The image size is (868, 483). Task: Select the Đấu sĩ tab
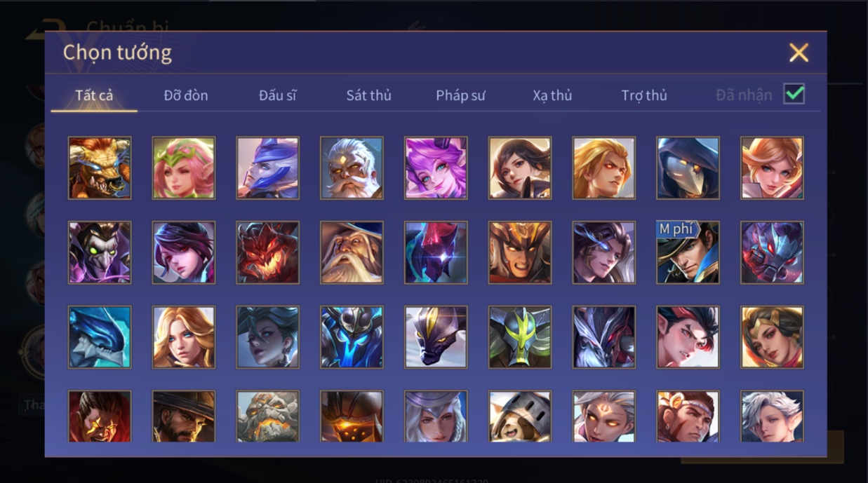click(277, 95)
